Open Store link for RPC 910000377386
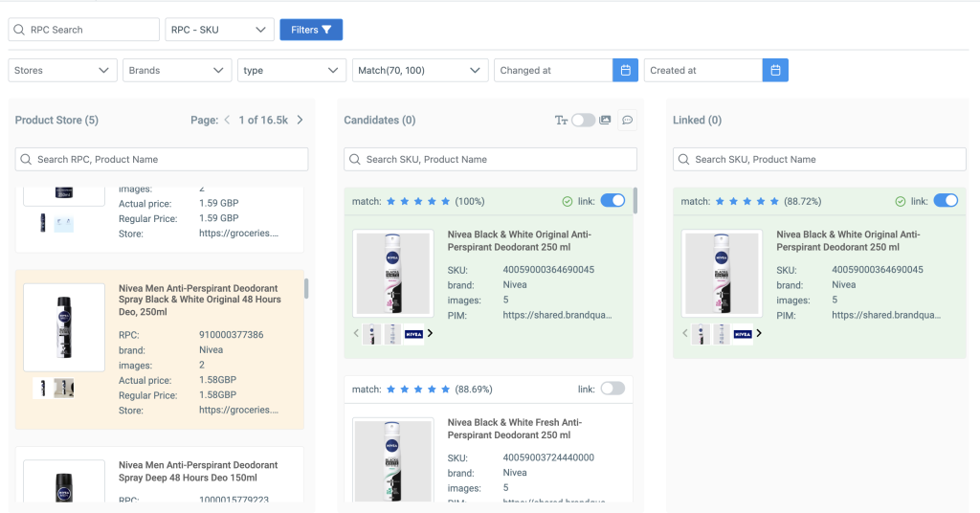 238,410
